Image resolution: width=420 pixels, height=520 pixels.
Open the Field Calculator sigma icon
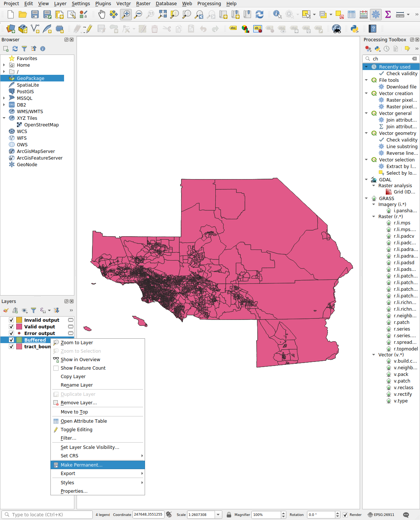(x=388, y=14)
